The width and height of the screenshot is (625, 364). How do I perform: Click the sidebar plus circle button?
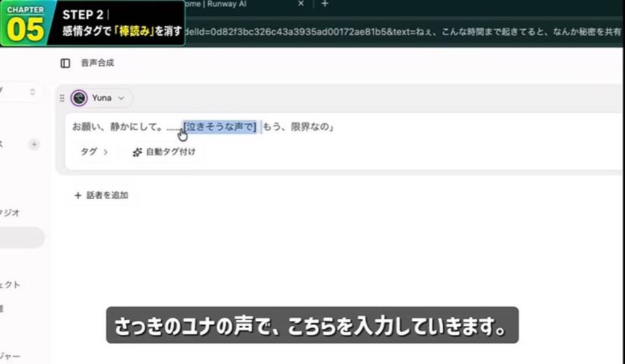[34, 144]
